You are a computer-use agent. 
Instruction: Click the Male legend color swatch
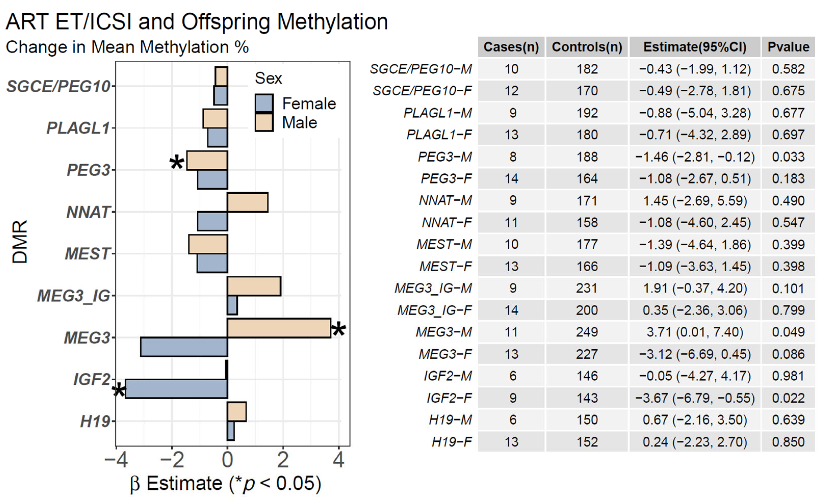coord(264,122)
